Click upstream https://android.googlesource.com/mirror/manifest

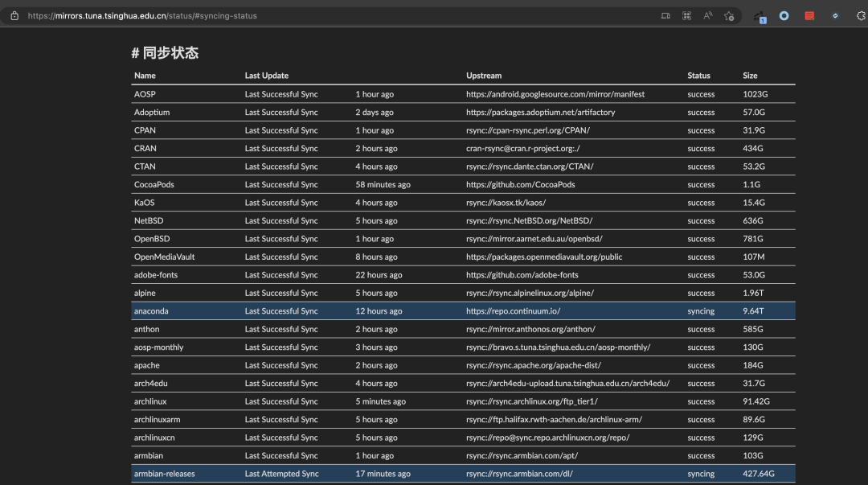click(555, 94)
